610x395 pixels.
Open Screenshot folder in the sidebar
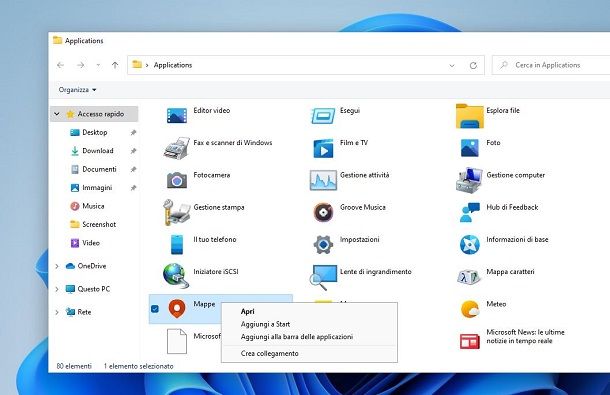point(99,225)
